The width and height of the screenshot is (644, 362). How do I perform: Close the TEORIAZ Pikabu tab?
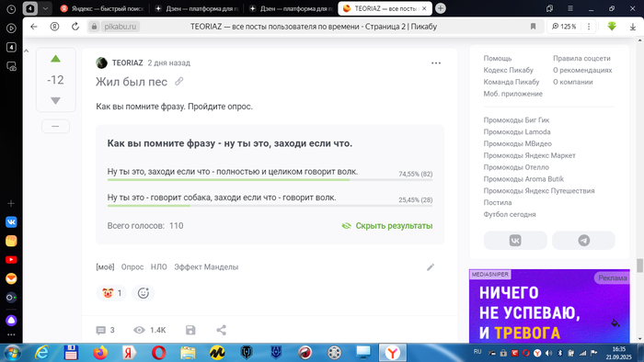coord(424,8)
